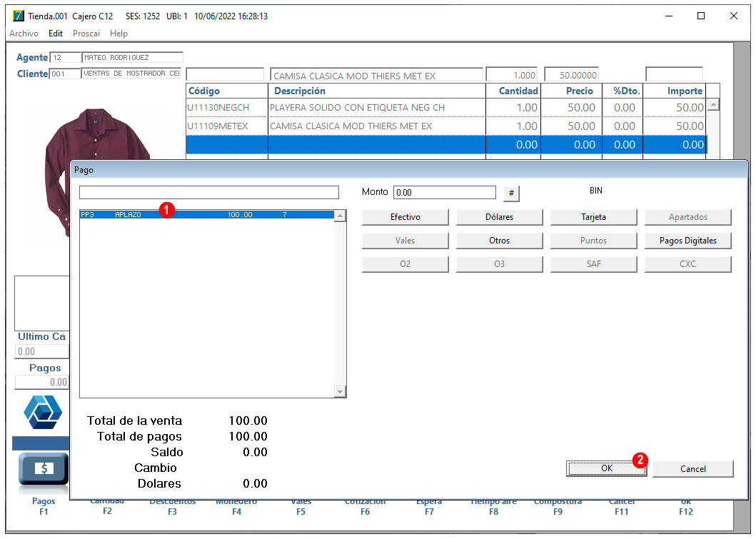The height and width of the screenshot is (539, 756).
Task: Click the blue hexagon cube logo
Action: (x=43, y=412)
